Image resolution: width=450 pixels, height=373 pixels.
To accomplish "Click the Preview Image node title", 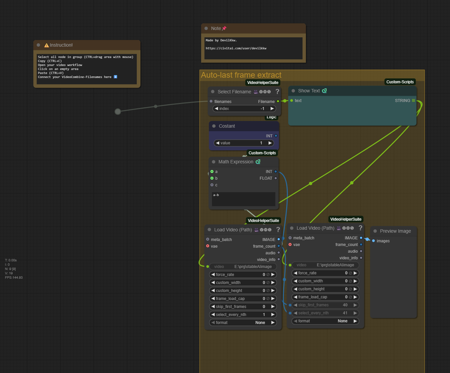I will [x=395, y=231].
